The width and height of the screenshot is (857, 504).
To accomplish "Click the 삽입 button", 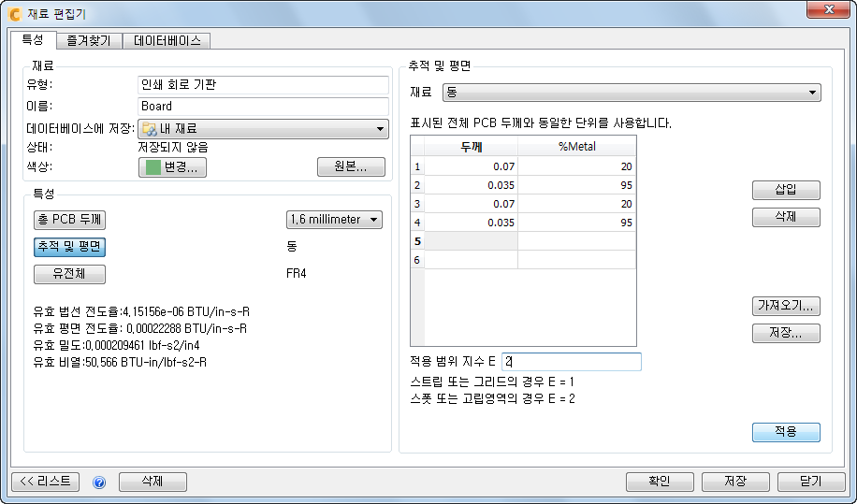I will click(x=786, y=190).
